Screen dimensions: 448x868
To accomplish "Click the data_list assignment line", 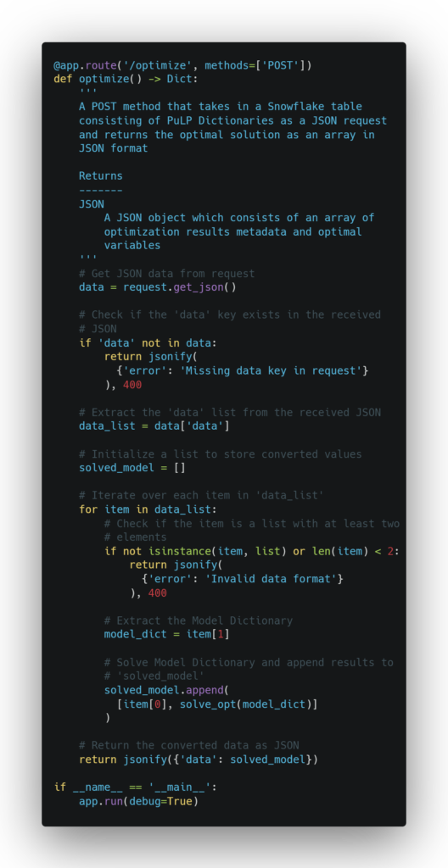I will pos(154,426).
